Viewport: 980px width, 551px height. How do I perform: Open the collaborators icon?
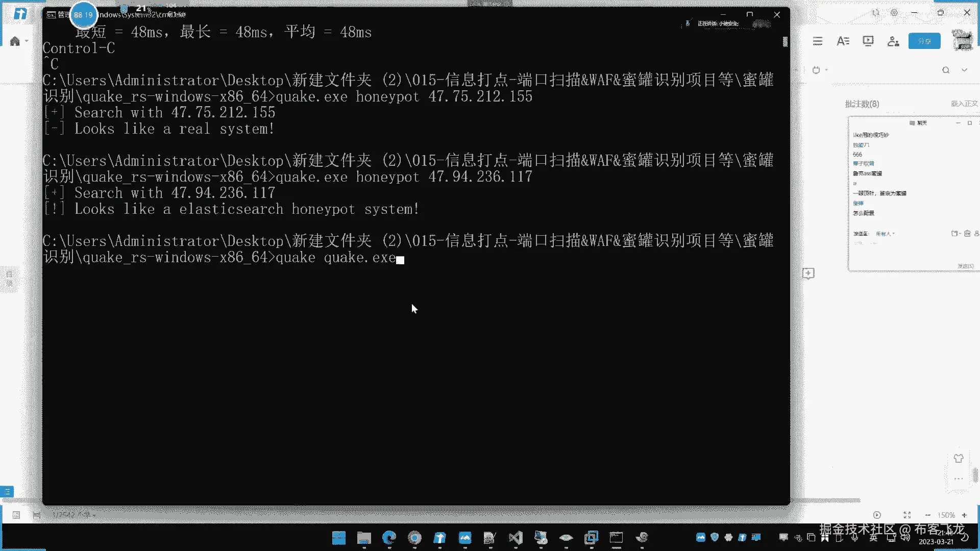(x=893, y=41)
